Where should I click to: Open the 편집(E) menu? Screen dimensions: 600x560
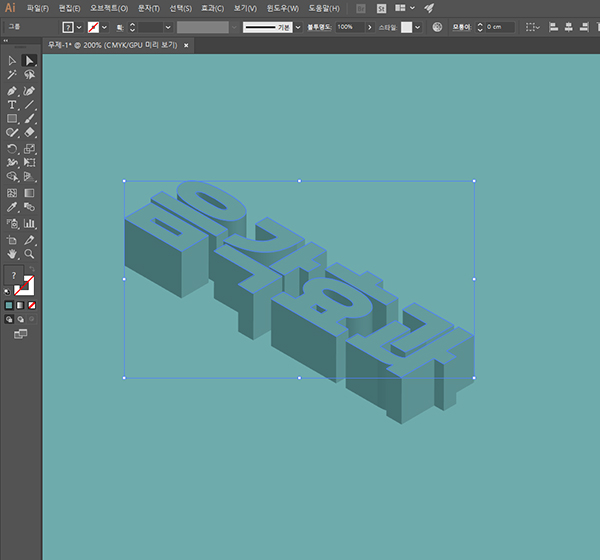(x=70, y=8)
